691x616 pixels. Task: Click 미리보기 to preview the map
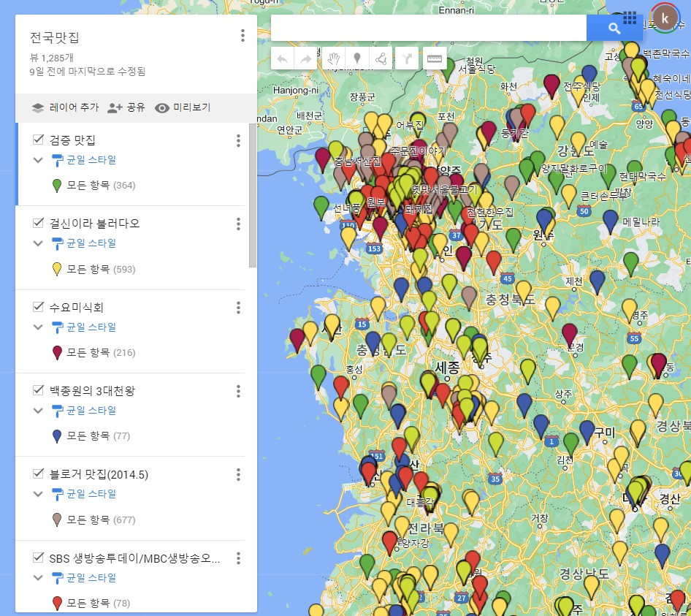[x=191, y=107]
